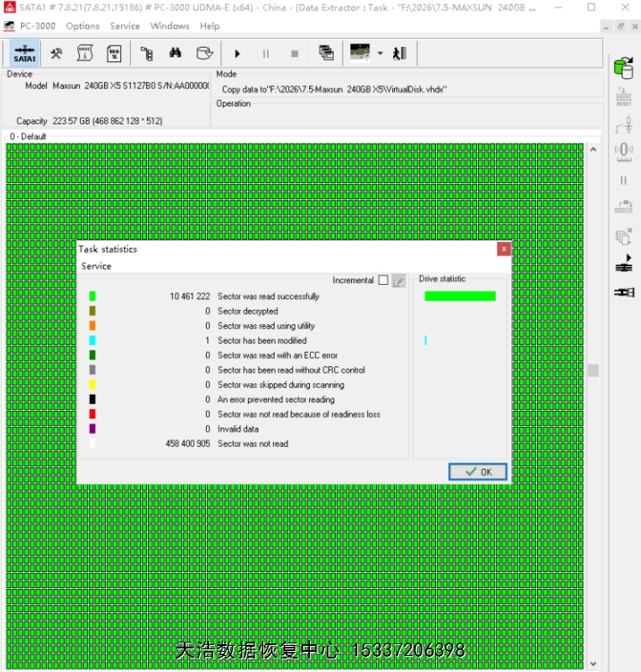Click the Copy data to VirtualDisk.vhdx mode text

[x=334, y=89]
